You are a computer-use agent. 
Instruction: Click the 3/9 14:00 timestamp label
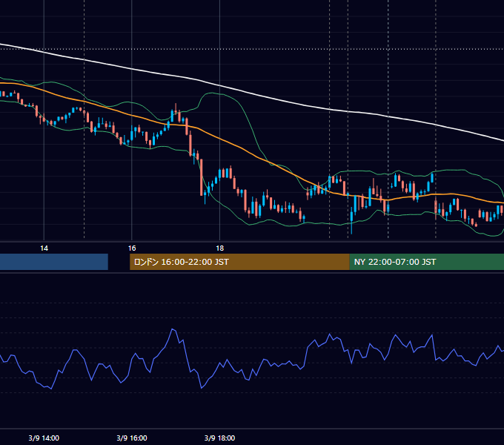(44, 438)
